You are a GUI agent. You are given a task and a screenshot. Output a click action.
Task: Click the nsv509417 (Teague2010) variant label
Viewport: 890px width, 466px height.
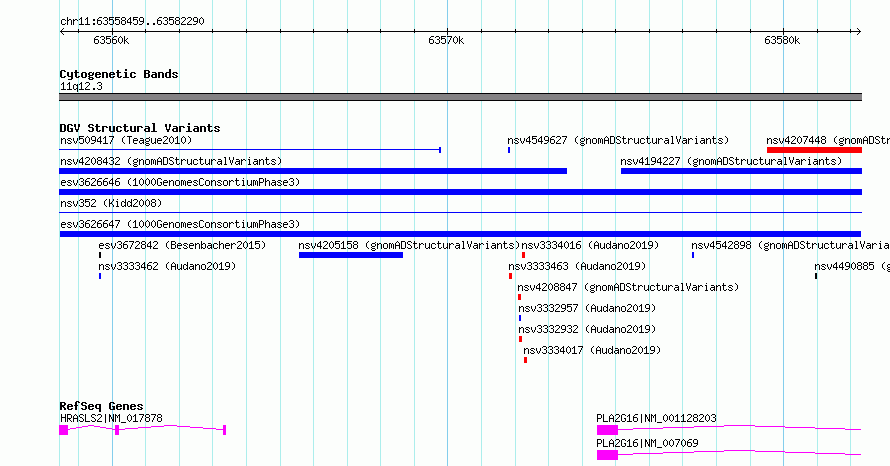pos(126,140)
